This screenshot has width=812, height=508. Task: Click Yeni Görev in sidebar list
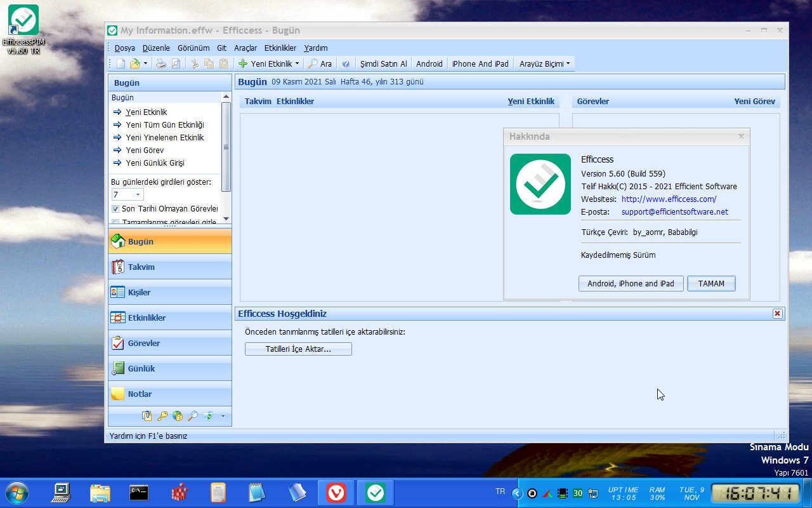[x=145, y=150]
